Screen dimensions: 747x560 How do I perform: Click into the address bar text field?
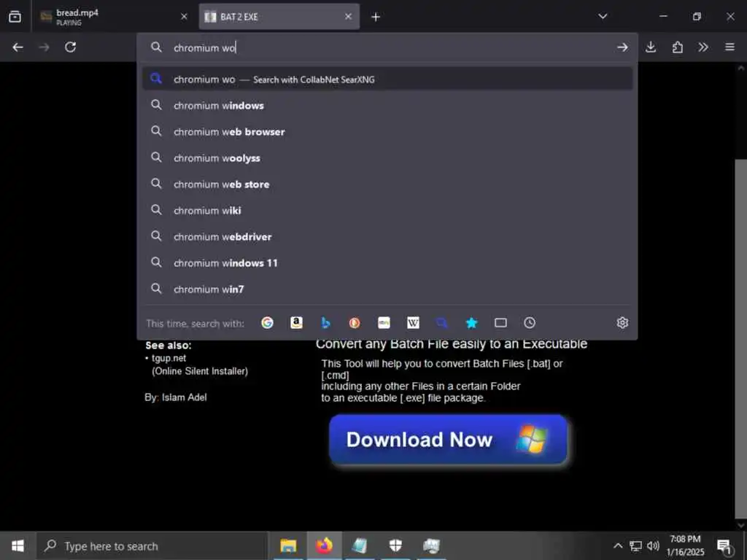(x=387, y=47)
